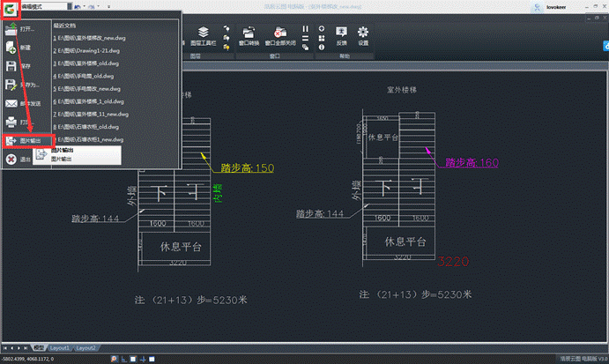Screen dimensions: 609x364
Task: Click the 新建 (New) document icon
Action: [x=12, y=48]
